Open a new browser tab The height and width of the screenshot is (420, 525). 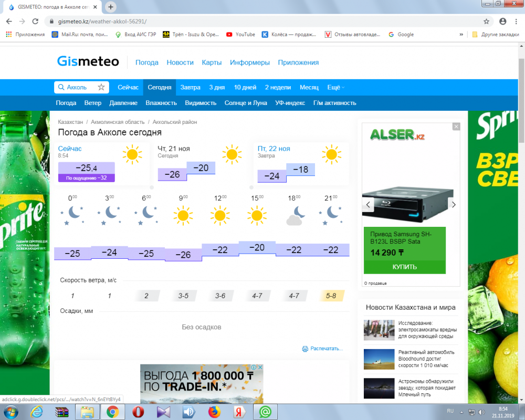[x=110, y=7]
